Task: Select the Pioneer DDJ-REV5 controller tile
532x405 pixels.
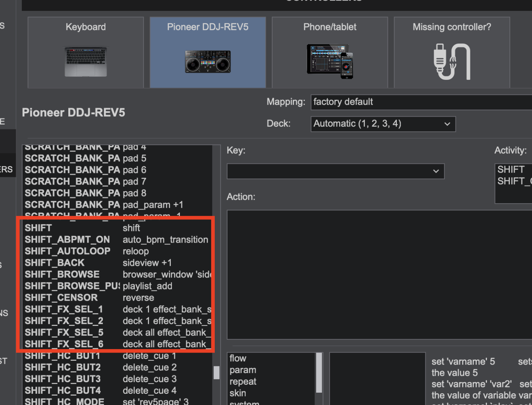Action: click(208, 52)
